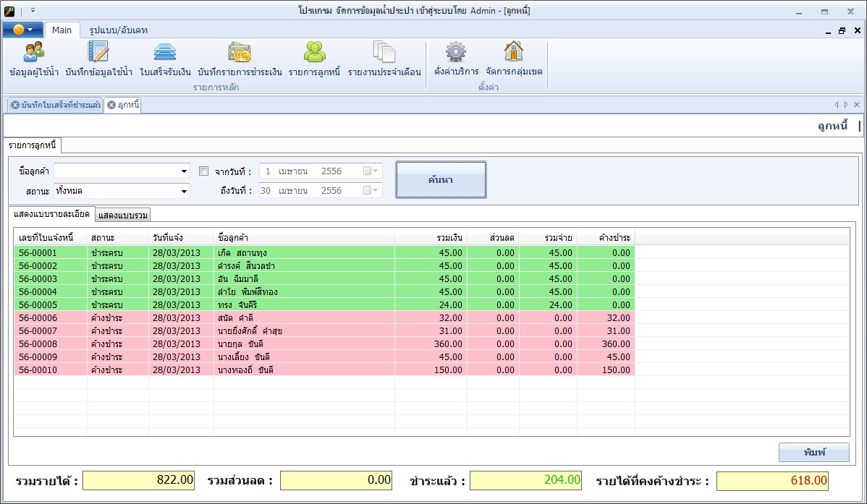Screen dimensions: 867x504
Task: Click the ถึงวันที่ date field
Action: tap(321, 191)
